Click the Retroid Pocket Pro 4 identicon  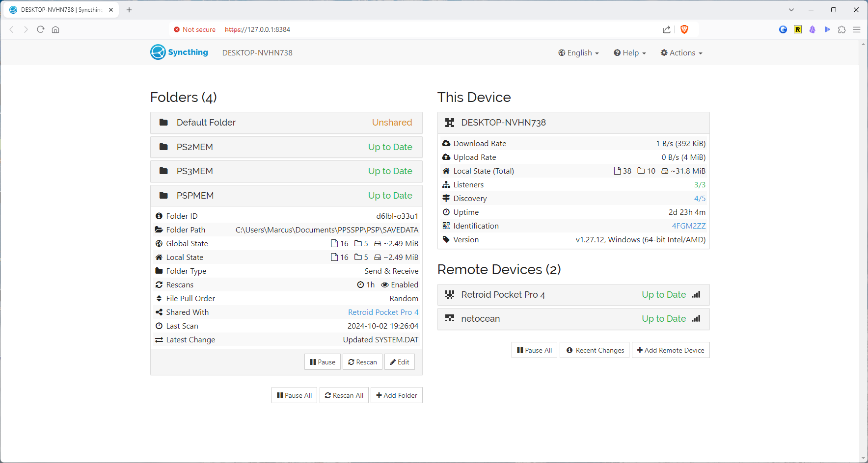point(450,295)
